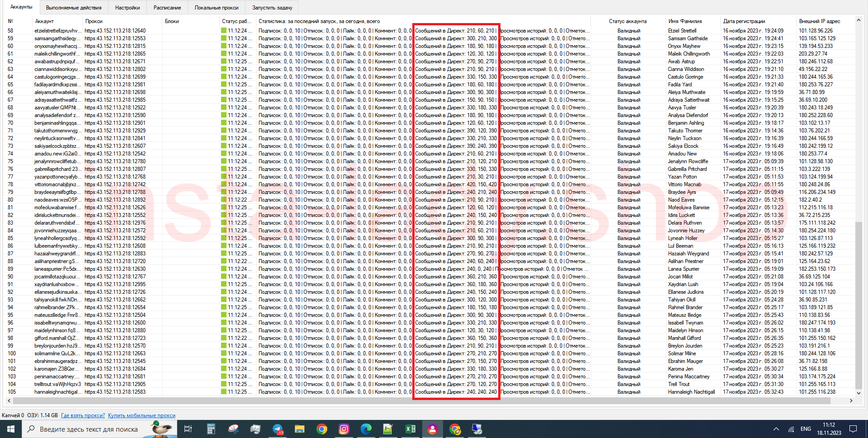
Task: Click the vertical scrollbar thumb
Action: [x=859, y=305]
